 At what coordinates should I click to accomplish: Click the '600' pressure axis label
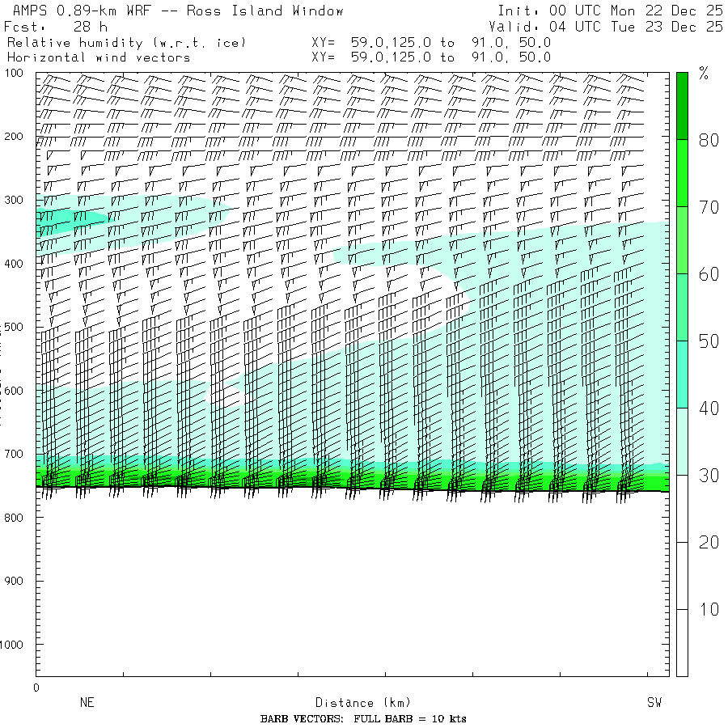pyautogui.click(x=14, y=391)
